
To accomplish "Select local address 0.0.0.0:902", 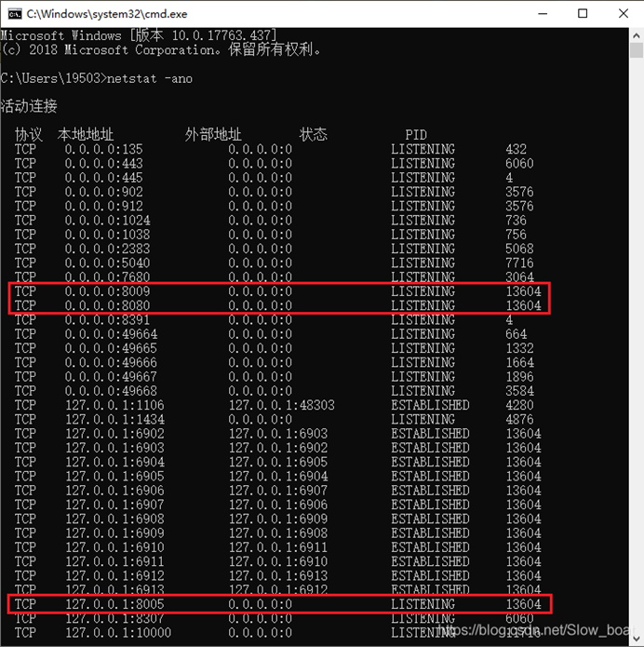I will pyautogui.click(x=103, y=192).
